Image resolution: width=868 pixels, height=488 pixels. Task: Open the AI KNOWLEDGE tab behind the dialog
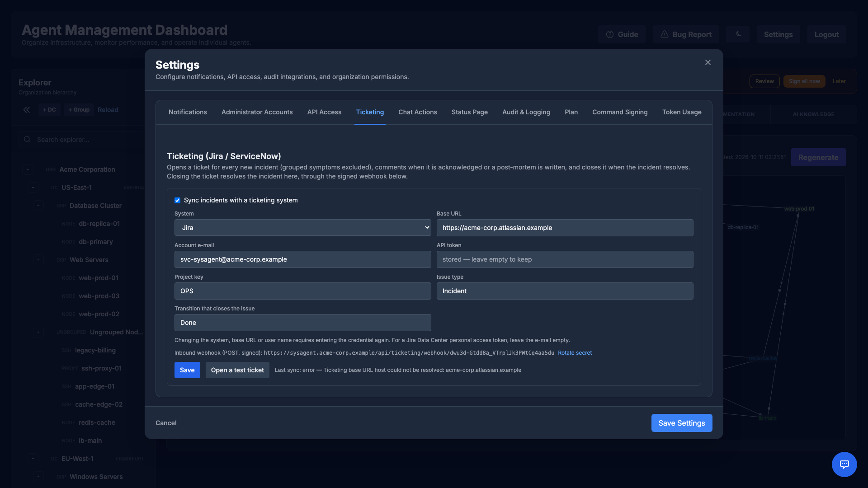tap(813, 114)
